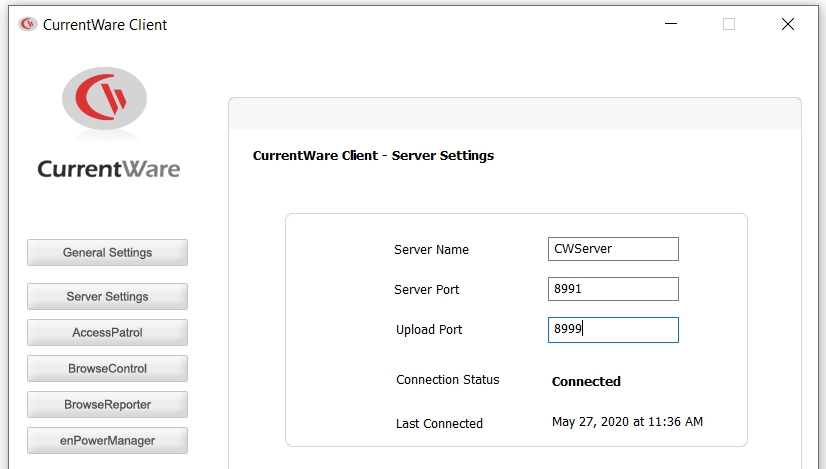Click into the Server Port field showing 8991

[613, 289]
